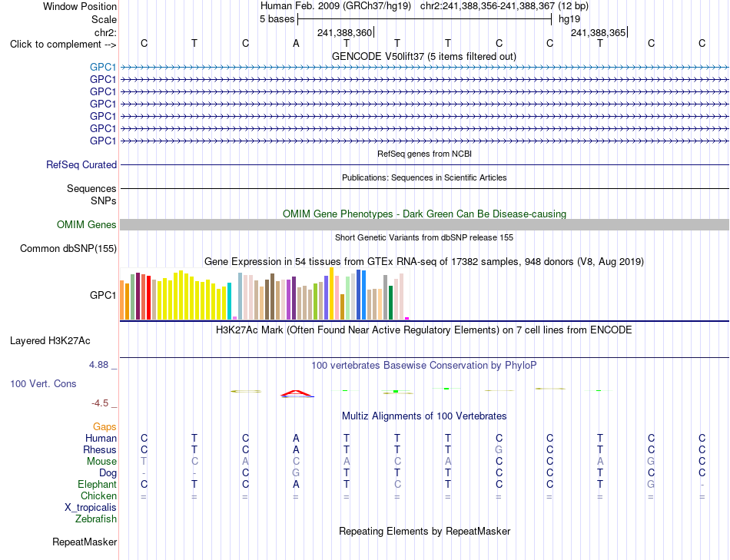Select the Window Position label

80,6
